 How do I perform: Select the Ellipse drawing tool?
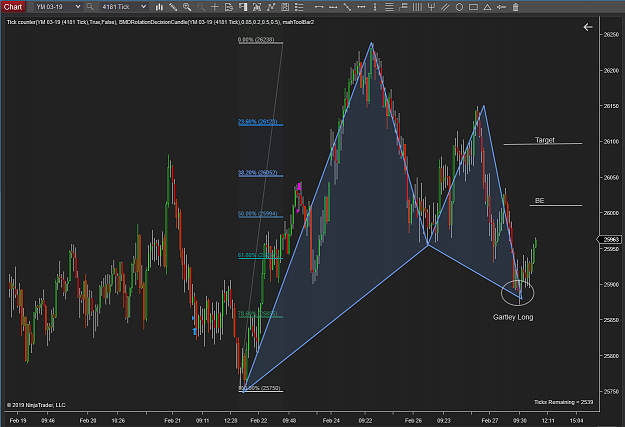coord(459,7)
